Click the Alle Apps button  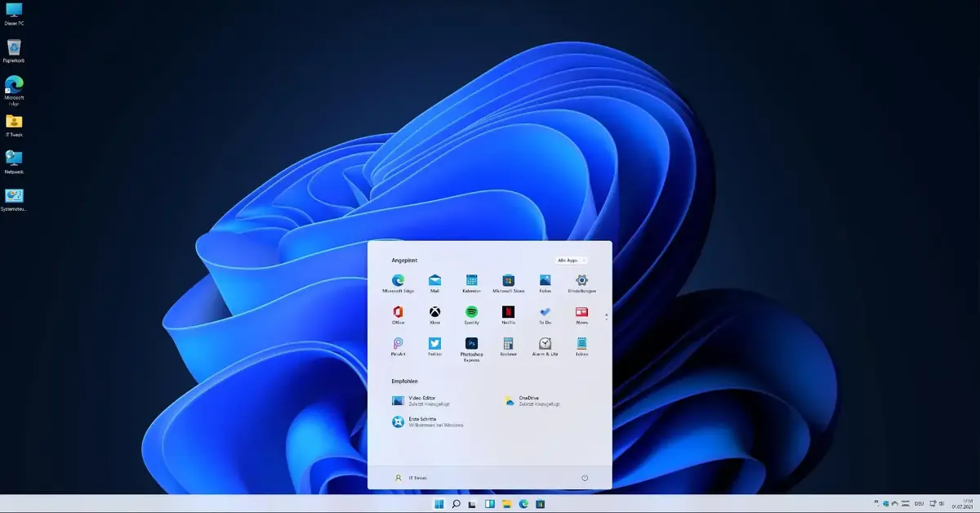[x=572, y=260]
